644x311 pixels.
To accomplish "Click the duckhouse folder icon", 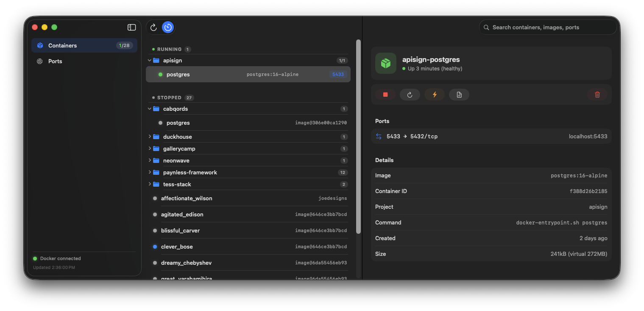I will pyautogui.click(x=156, y=137).
